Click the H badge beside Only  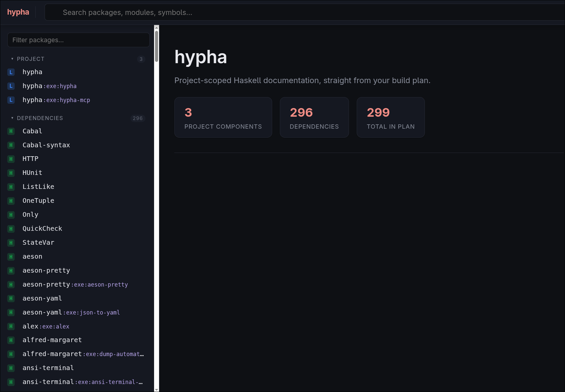(x=11, y=215)
